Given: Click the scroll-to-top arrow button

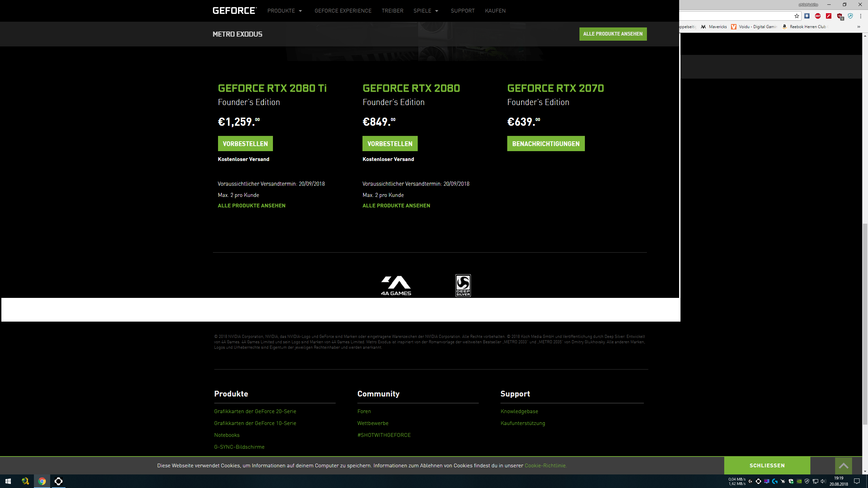Looking at the screenshot, I should tap(844, 466).
